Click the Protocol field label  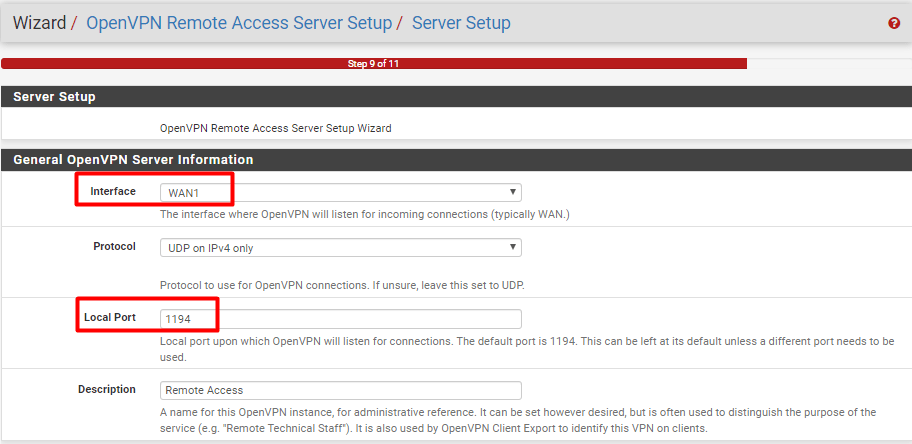[114, 246]
